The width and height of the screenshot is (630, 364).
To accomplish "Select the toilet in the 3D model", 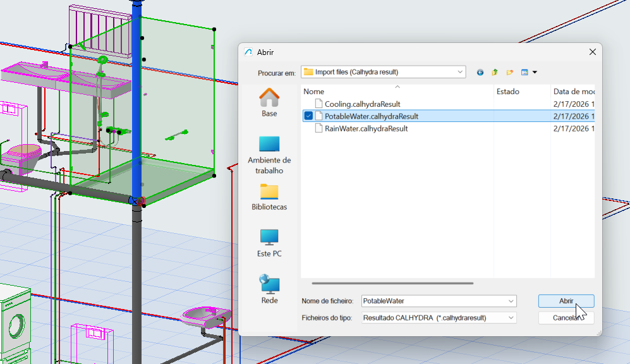I will [x=22, y=157].
